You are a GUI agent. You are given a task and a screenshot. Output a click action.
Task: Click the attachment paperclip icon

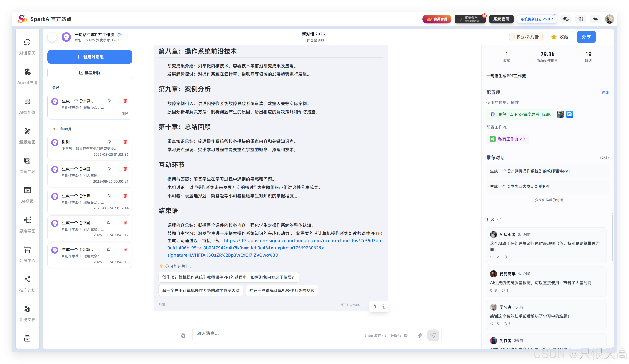[x=420, y=335]
